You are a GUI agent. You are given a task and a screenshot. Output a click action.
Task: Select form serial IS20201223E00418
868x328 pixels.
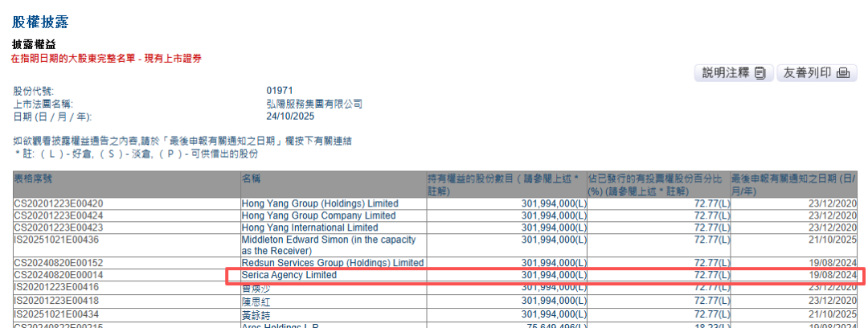point(58,301)
